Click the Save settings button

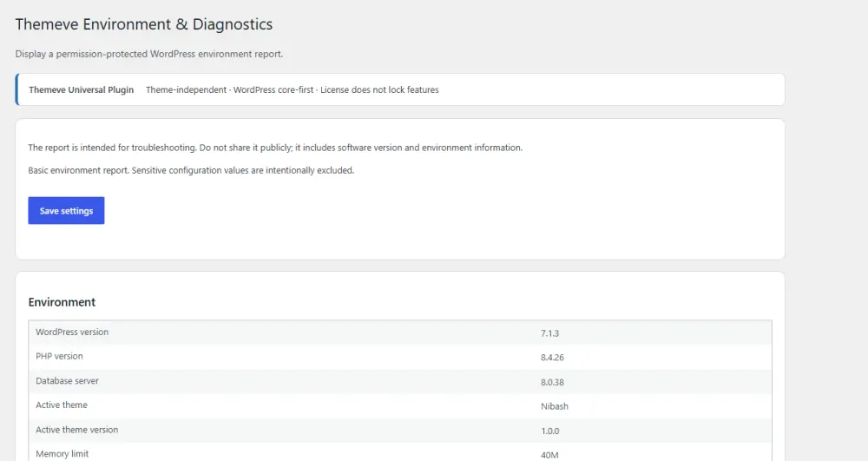coord(66,210)
